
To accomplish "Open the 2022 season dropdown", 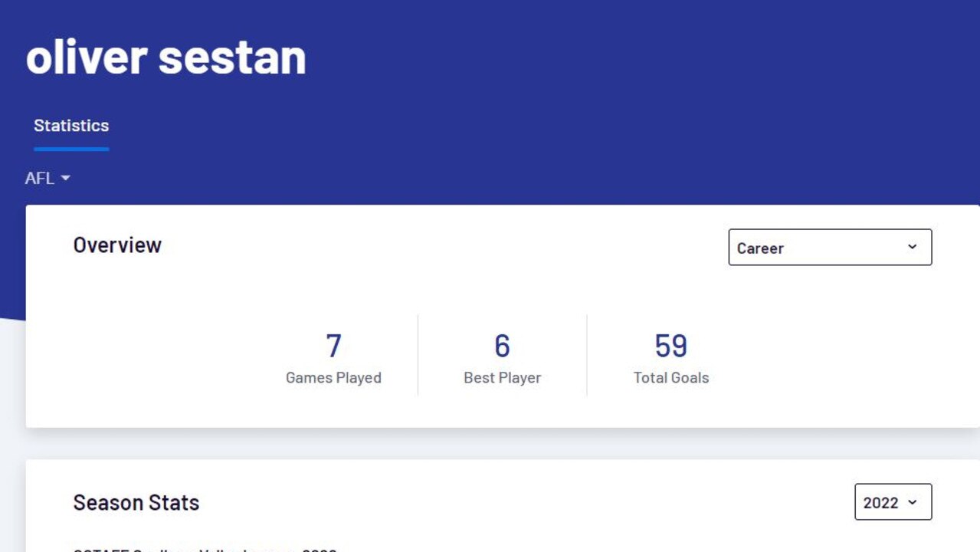I will click(893, 502).
